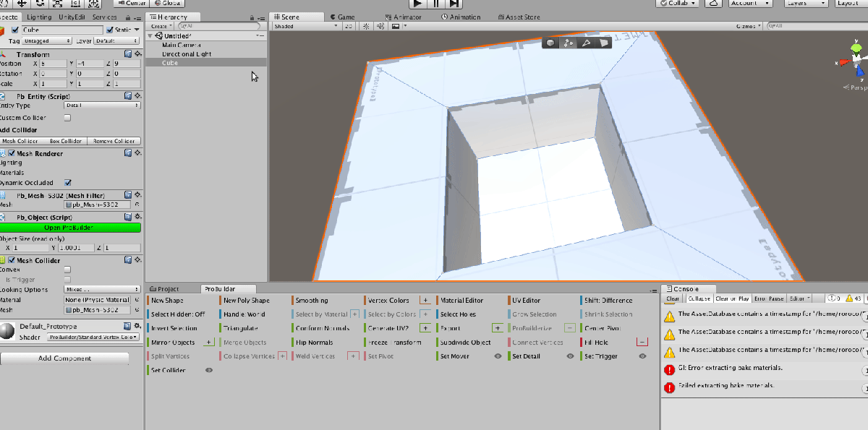Switch to ProBuilder edge selection mode

586,43
